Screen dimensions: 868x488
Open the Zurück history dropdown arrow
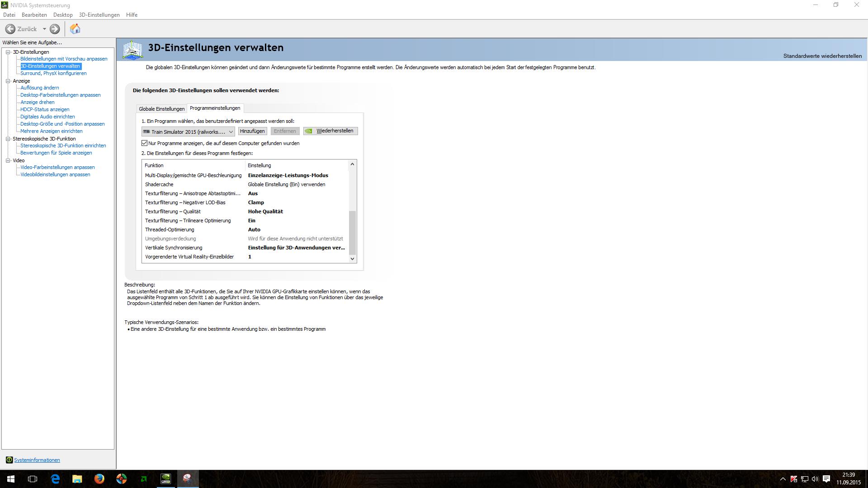(x=44, y=29)
